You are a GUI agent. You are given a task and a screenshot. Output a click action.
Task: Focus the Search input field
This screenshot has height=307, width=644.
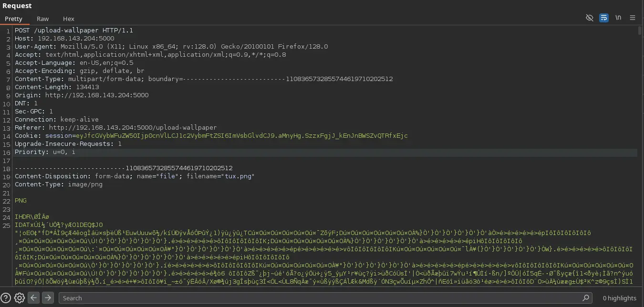click(320, 298)
